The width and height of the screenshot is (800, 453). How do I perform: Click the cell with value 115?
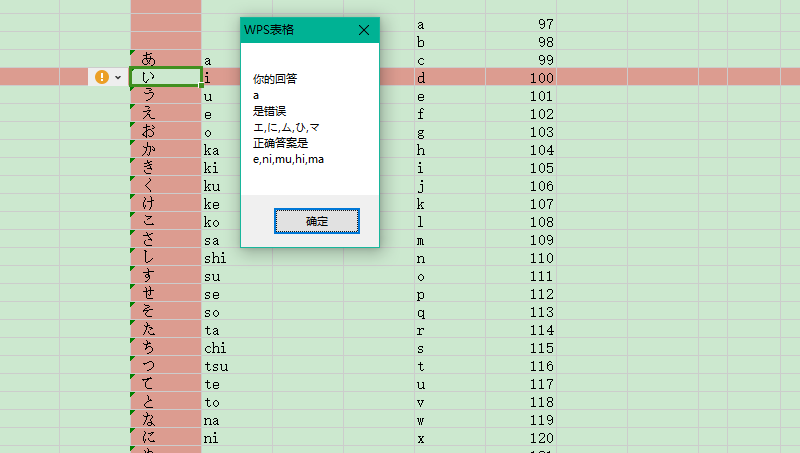pos(521,347)
